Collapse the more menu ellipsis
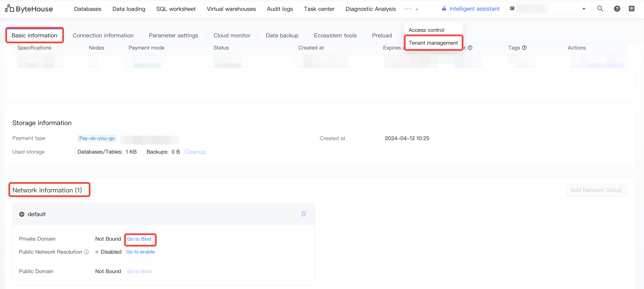Viewport: 644px width, 289px height. pyautogui.click(x=408, y=9)
